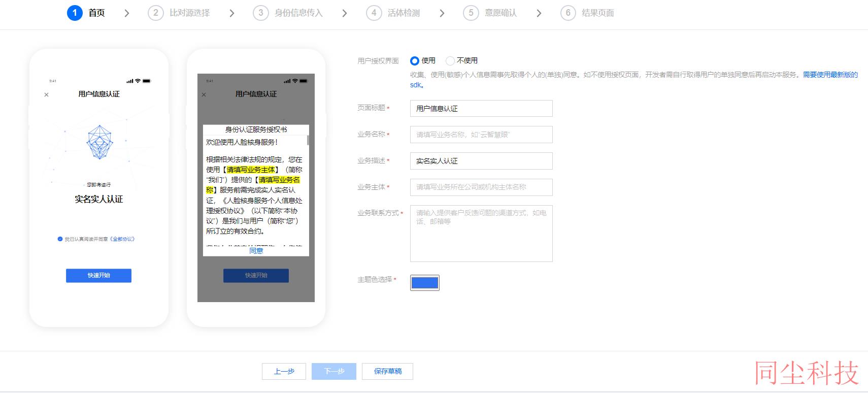Open the blue 主题色选择 color swatch
Screen dimensions: 868x393
click(x=425, y=283)
